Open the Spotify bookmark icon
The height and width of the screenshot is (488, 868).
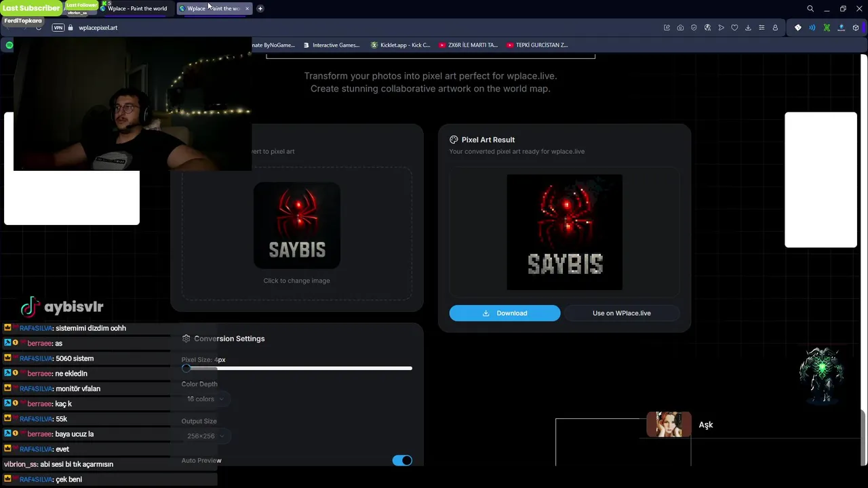9,45
